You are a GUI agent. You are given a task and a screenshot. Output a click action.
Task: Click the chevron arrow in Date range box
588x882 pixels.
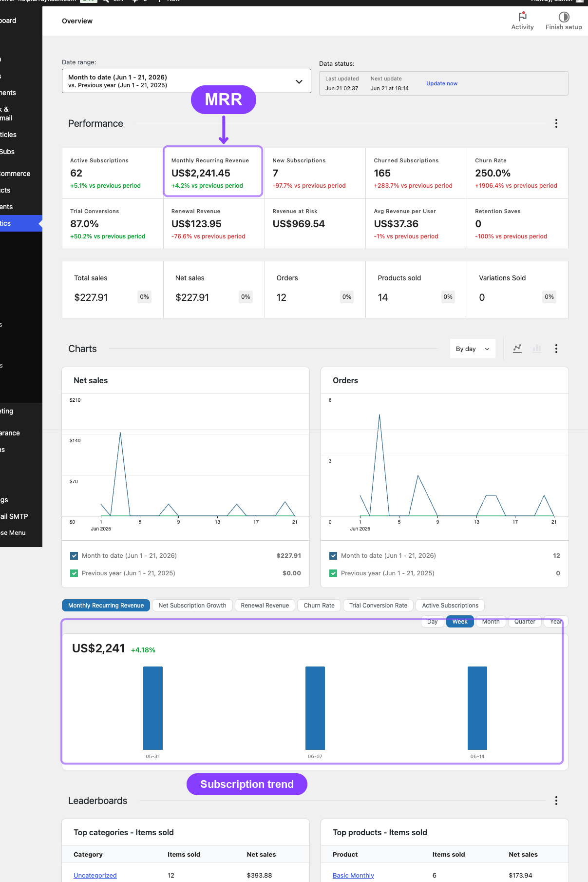(x=299, y=81)
